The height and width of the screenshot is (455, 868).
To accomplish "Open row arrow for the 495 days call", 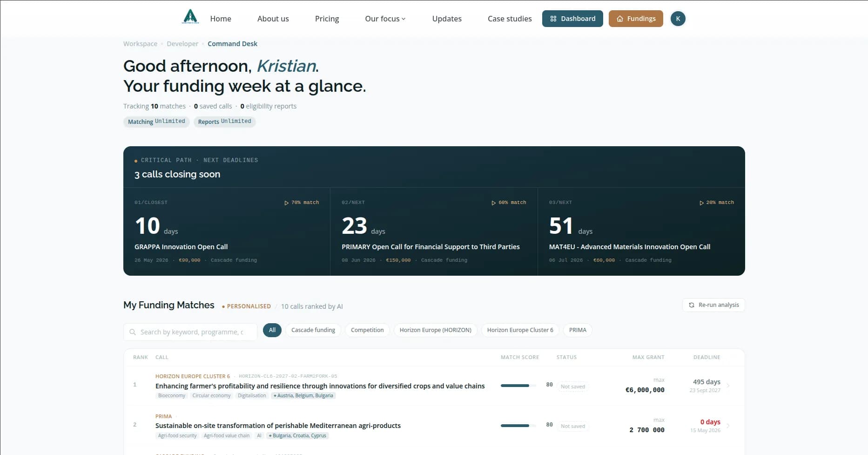I will pos(728,386).
